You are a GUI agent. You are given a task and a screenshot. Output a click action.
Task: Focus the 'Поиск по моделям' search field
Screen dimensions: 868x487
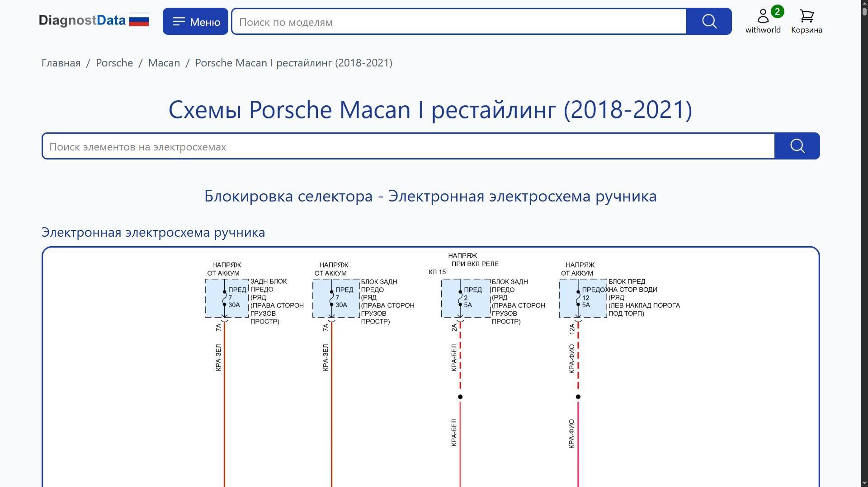(459, 22)
